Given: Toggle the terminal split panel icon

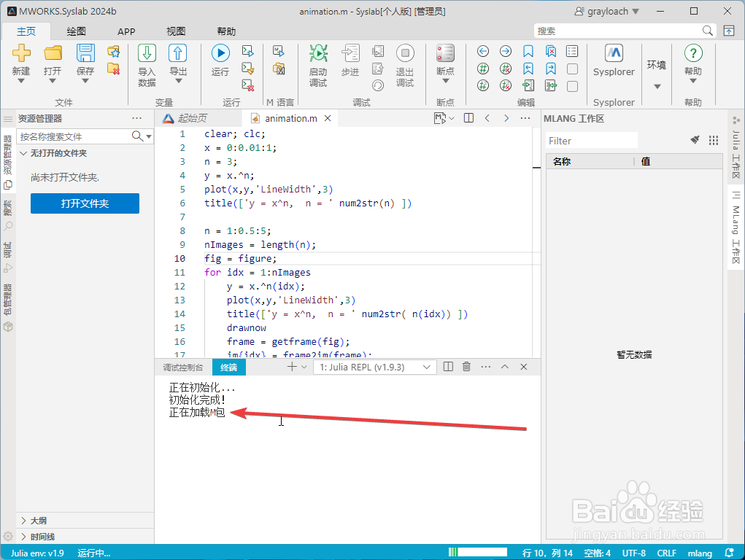Looking at the screenshot, I should tap(448, 367).
